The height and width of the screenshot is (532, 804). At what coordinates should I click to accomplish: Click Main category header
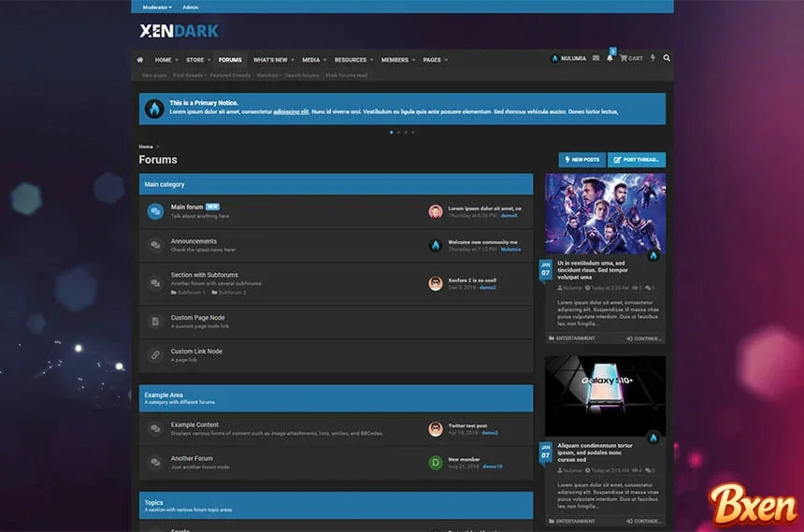coord(336,184)
